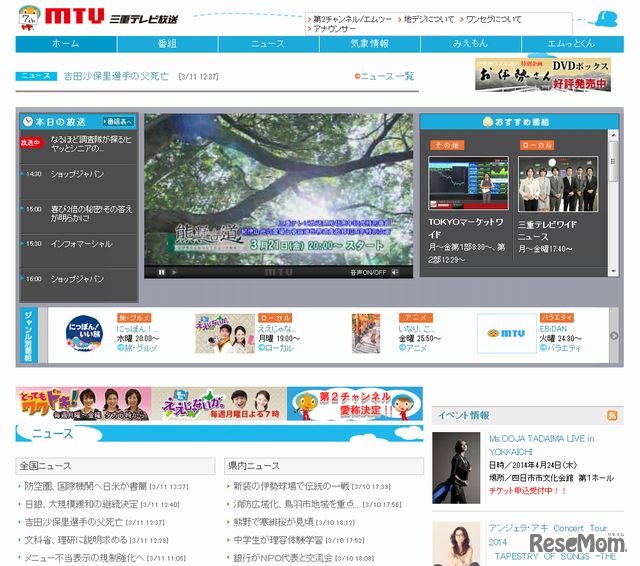The image size is (640, 566).
Task: Open the 吉田沙保里選手の父死亡 ticker headline
Action: coord(116,76)
